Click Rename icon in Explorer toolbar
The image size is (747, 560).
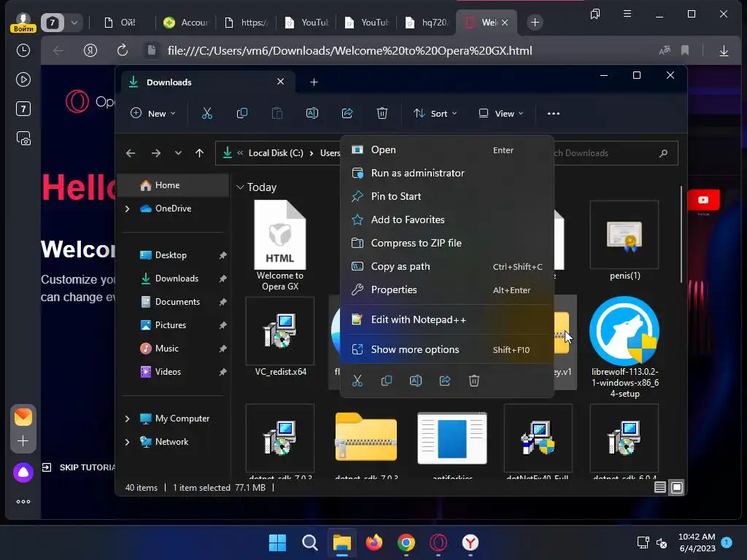coord(312,113)
